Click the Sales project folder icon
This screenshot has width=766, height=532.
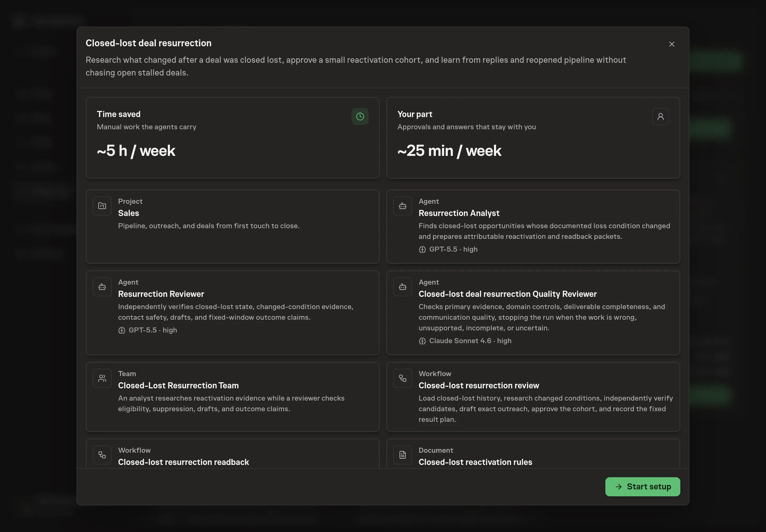[x=102, y=206]
